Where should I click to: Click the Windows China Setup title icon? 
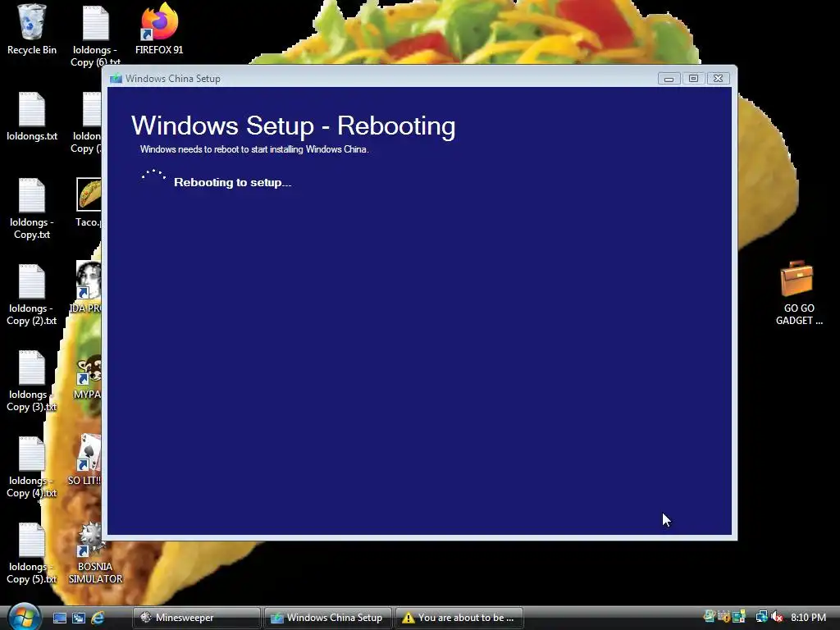click(116, 79)
